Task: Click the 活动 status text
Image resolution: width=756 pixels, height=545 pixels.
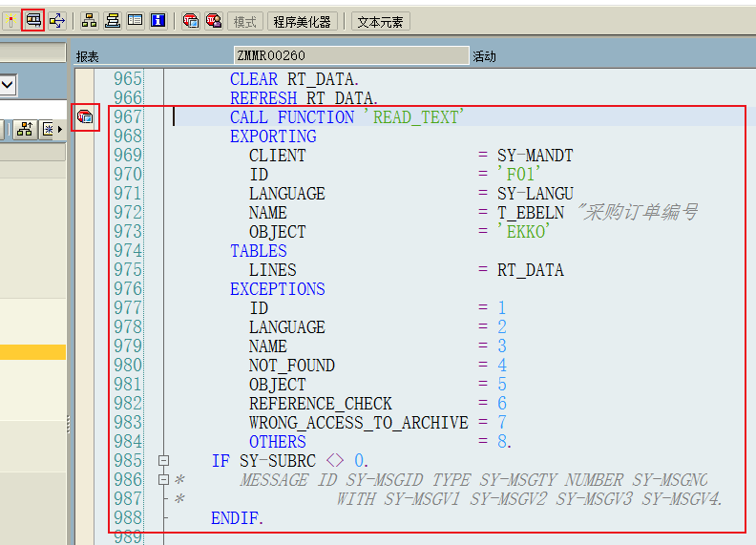Action: tap(484, 56)
